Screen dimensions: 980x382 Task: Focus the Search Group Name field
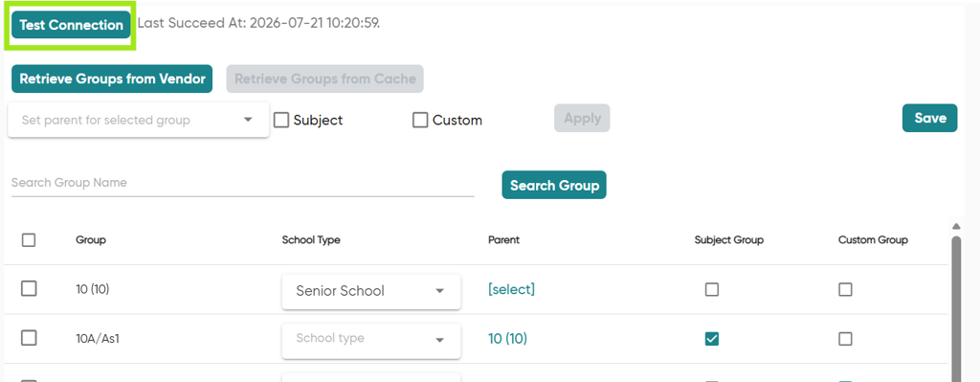pyautogui.click(x=242, y=183)
